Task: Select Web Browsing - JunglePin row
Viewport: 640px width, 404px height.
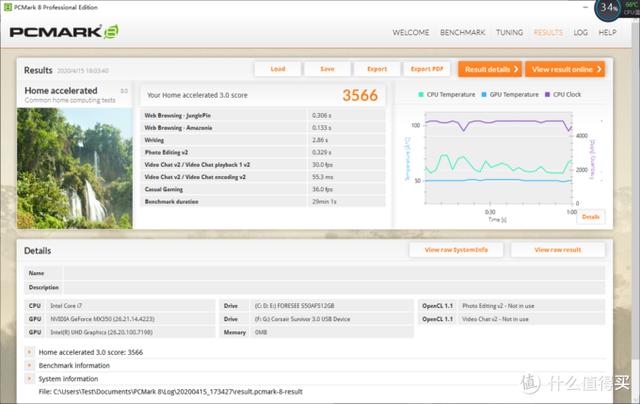Action: 263,115
